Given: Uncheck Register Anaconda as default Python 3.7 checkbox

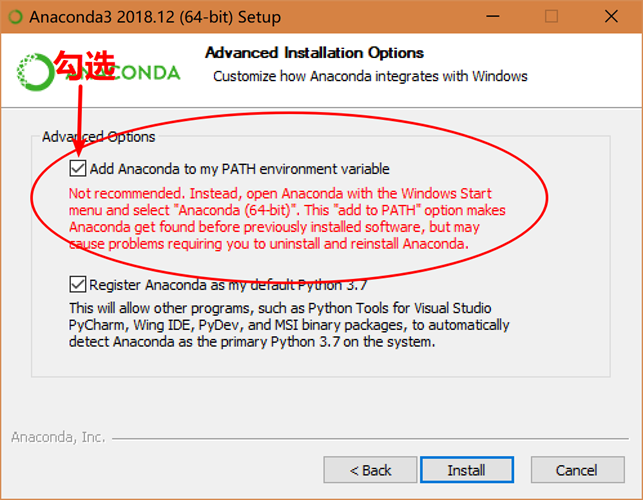Looking at the screenshot, I should (x=78, y=284).
